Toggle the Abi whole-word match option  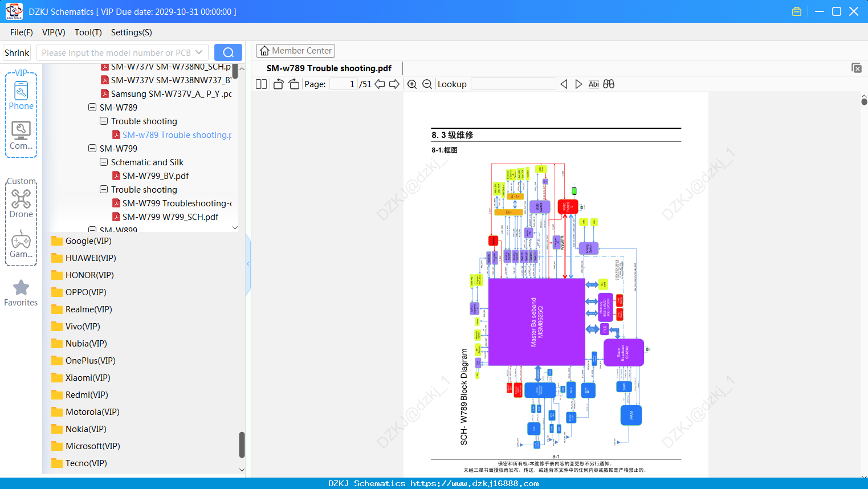click(x=594, y=84)
